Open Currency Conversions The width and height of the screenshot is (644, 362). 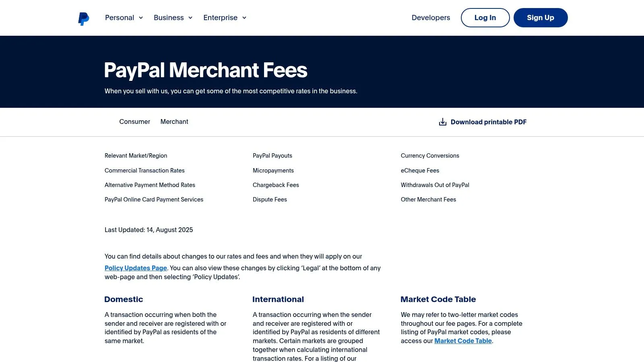430,155
